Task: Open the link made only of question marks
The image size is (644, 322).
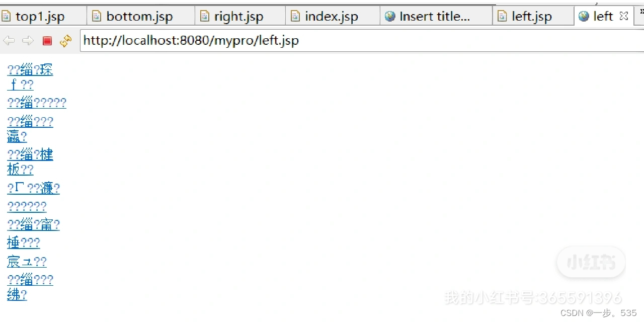Action: [27, 206]
